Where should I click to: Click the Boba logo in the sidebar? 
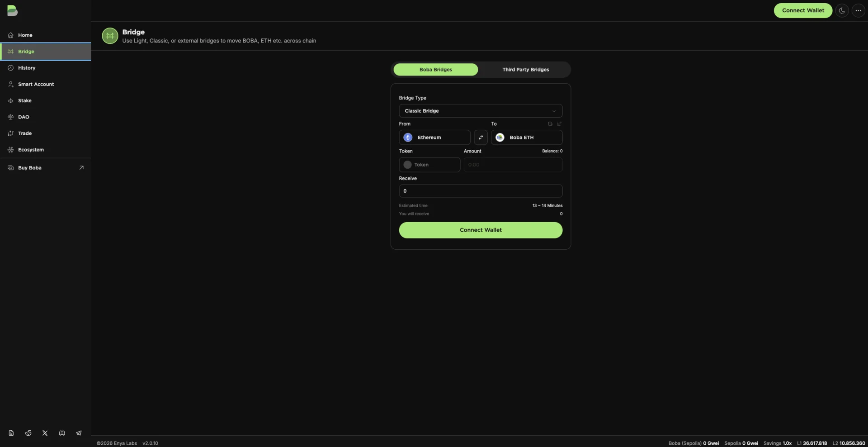click(12, 10)
